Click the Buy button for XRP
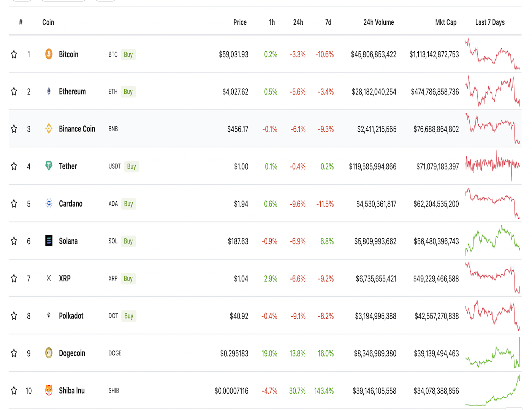532x410 pixels. 128,278
